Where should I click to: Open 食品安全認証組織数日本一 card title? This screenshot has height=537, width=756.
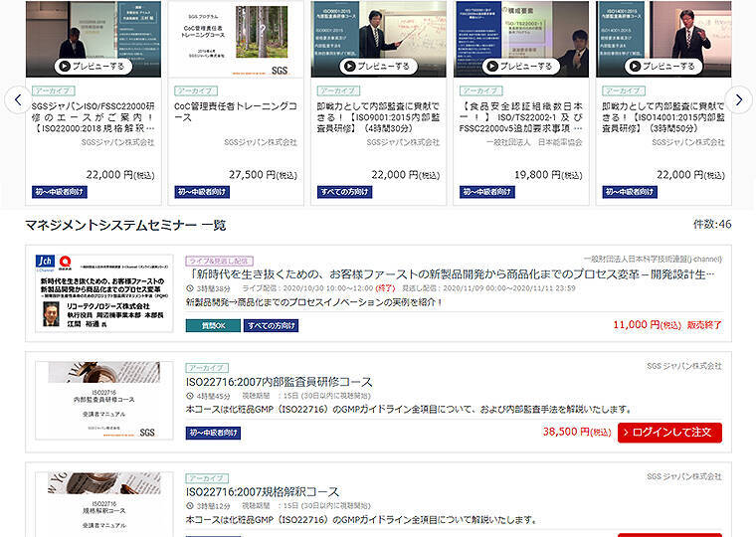tap(521, 117)
